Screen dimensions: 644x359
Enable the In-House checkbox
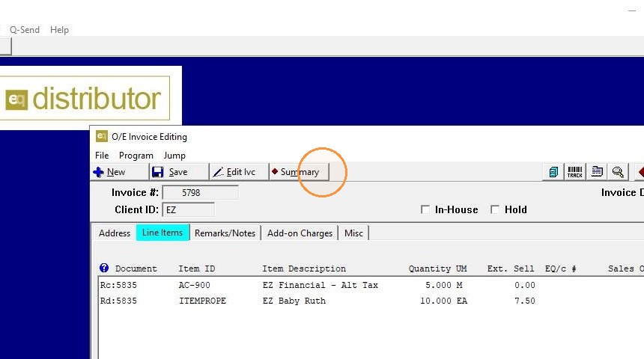coord(425,209)
